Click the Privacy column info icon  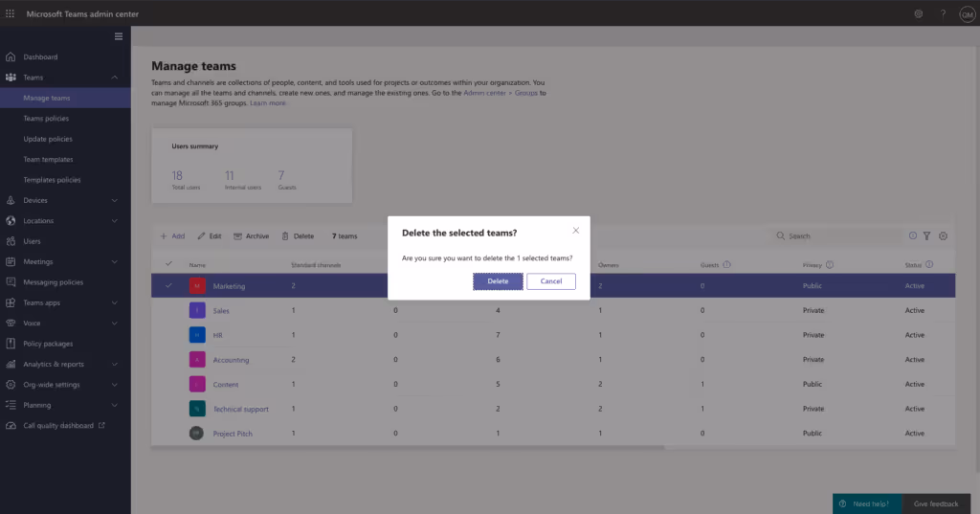[830, 264]
